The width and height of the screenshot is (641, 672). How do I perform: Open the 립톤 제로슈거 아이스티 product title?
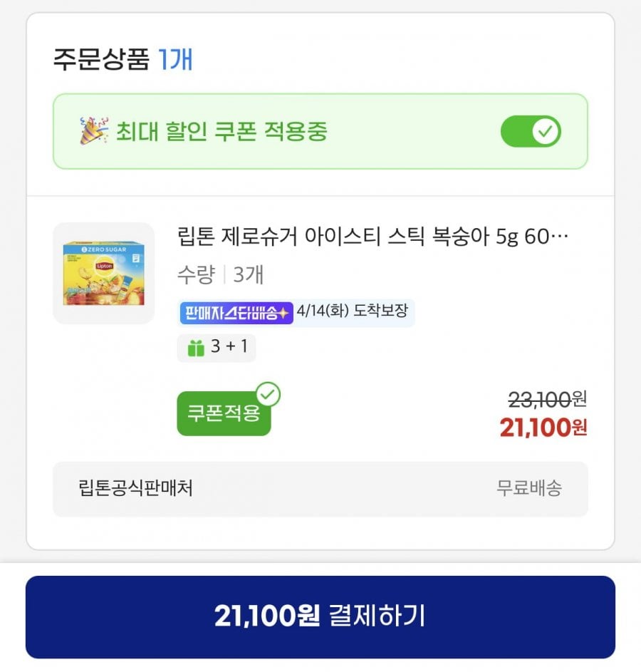[372, 237]
